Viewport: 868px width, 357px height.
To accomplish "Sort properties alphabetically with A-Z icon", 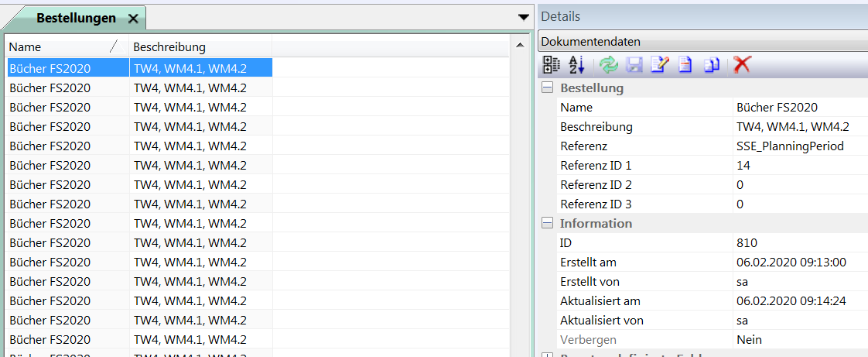I will point(576,65).
